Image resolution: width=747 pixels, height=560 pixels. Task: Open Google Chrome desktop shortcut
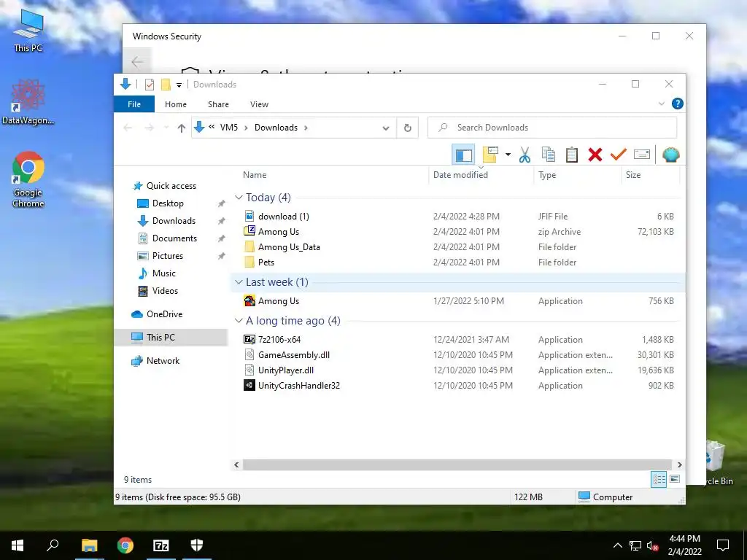tap(28, 179)
